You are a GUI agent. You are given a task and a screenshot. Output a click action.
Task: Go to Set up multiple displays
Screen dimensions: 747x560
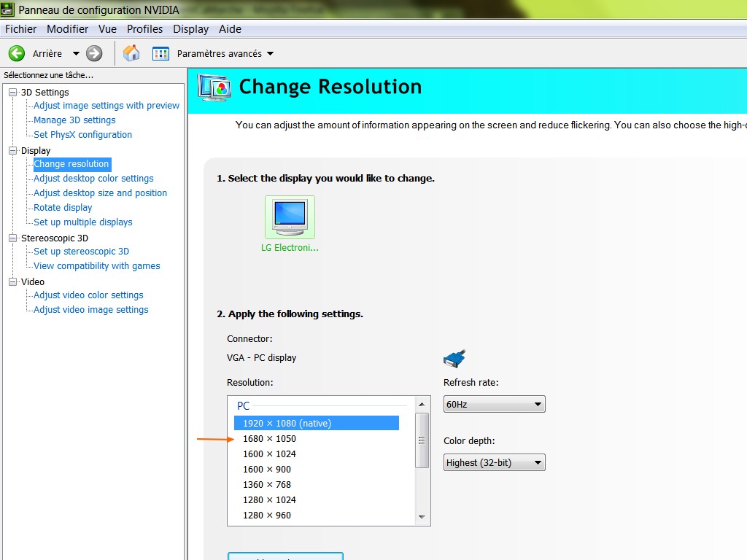[x=83, y=222]
